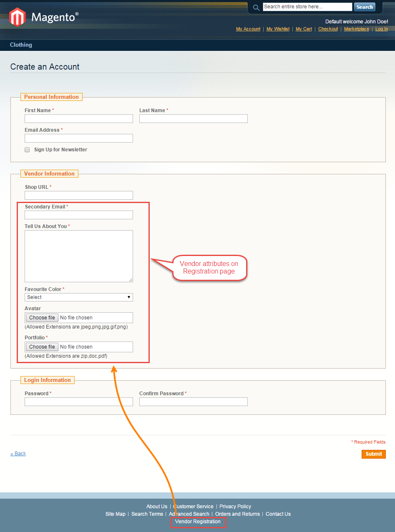Viewport: 395px width, 532px height.
Task: Visit the Privacy Policy page
Action: pyautogui.click(x=235, y=506)
